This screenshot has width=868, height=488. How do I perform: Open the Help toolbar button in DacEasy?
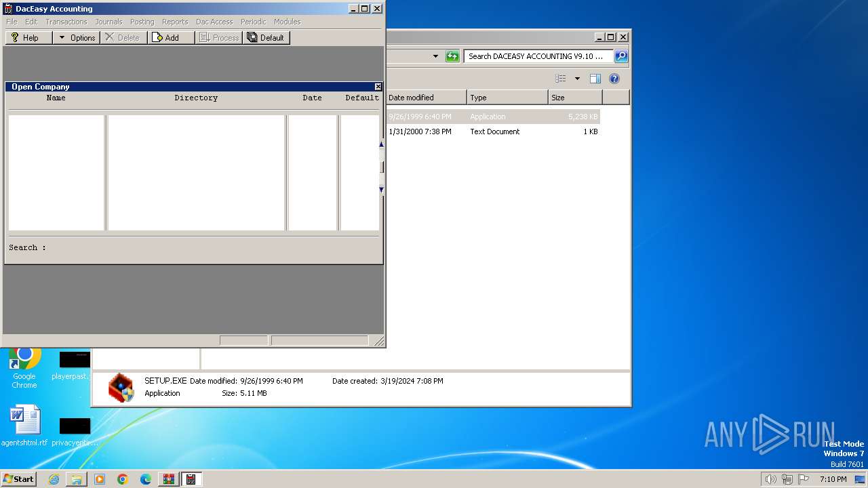coord(28,38)
